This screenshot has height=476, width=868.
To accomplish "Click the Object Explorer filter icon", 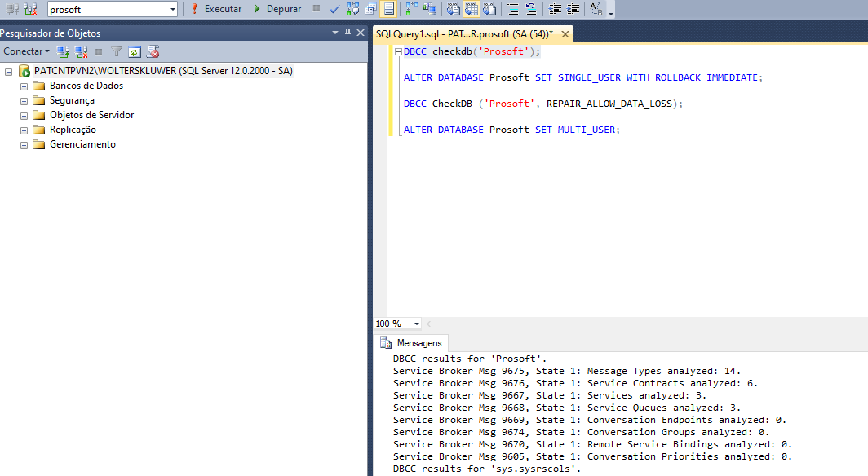I will click(117, 51).
